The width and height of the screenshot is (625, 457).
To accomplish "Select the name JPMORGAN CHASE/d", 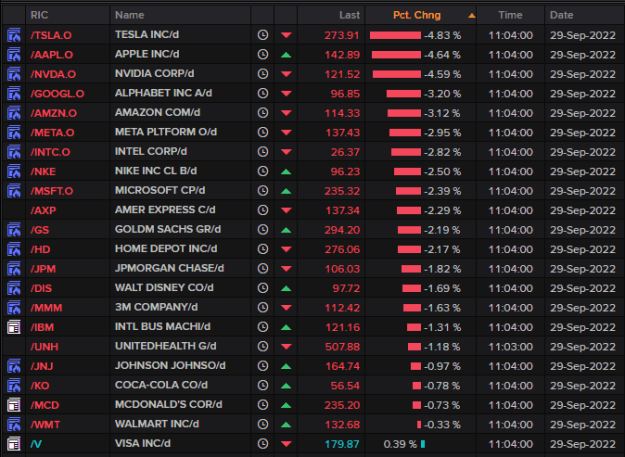I will (169, 268).
